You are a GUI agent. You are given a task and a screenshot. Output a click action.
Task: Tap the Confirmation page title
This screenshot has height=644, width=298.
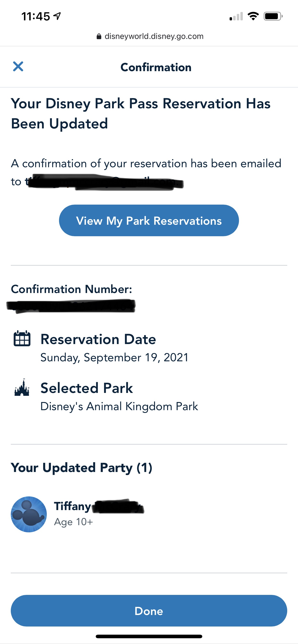point(156,67)
